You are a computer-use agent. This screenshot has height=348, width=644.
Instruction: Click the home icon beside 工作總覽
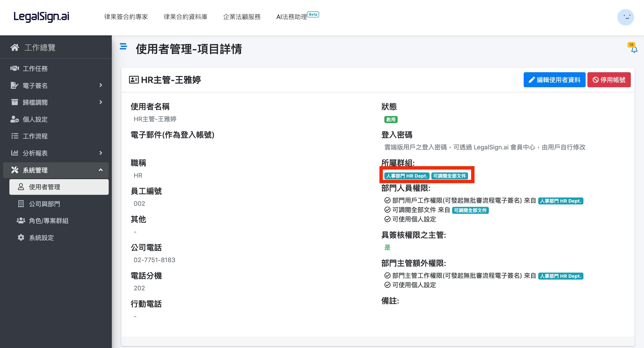coord(15,47)
